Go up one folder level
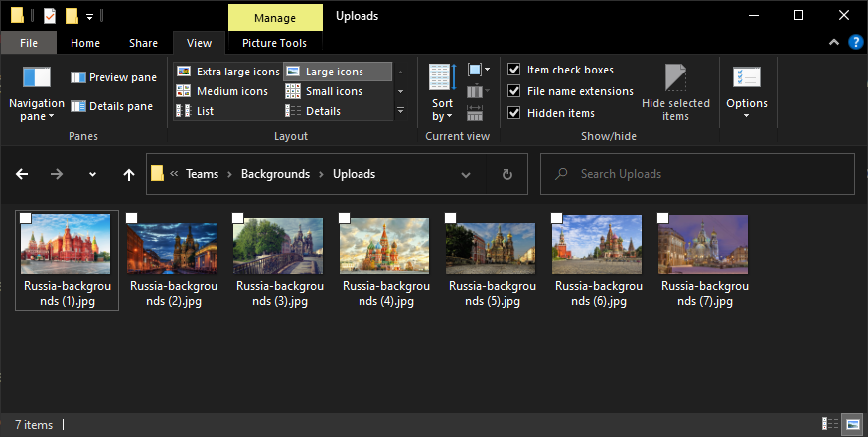 [x=128, y=174]
